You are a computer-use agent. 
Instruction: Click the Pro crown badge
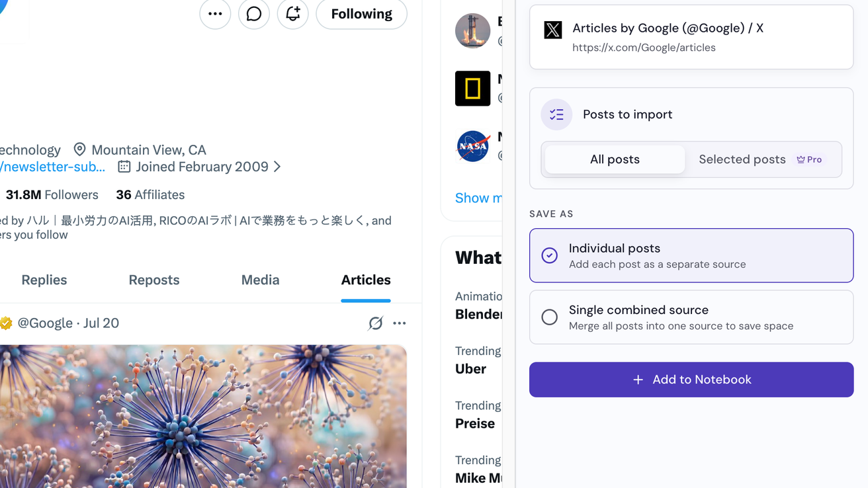point(809,159)
